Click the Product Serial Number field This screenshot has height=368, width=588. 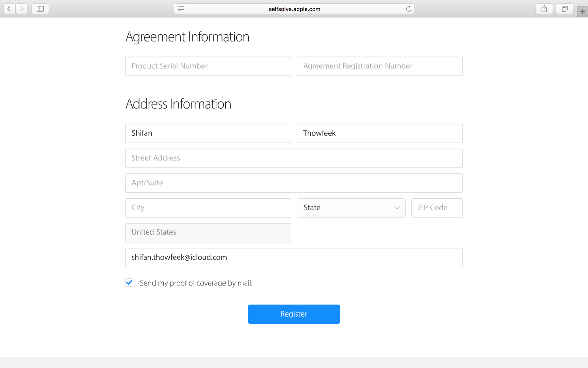tap(208, 66)
